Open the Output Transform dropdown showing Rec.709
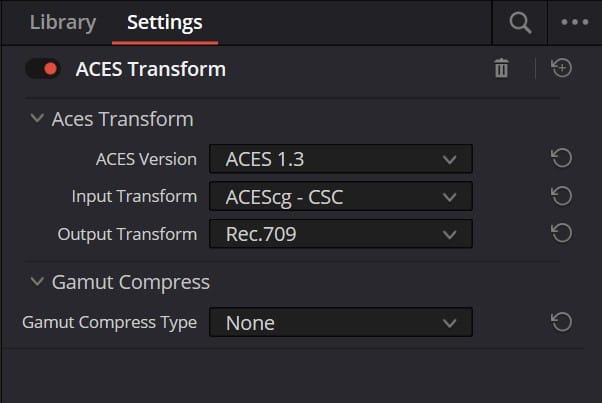602x403 pixels. point(341,234)
